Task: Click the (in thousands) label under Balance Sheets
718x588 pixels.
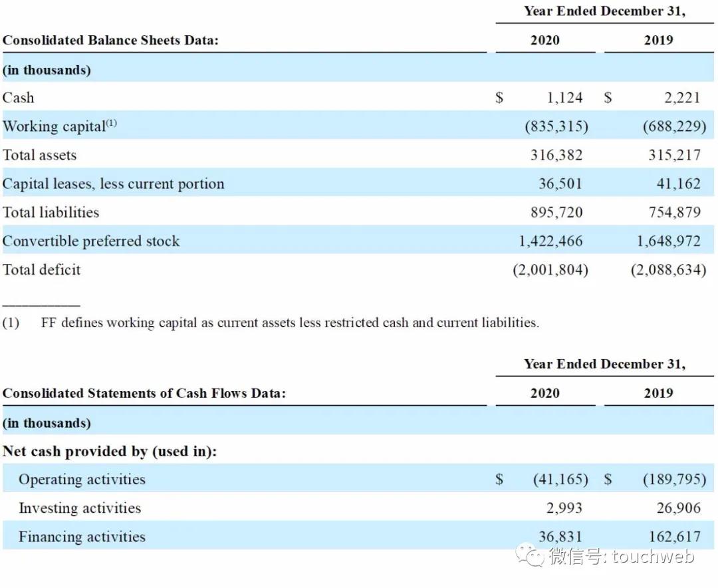Action: [x=47, y=70]
